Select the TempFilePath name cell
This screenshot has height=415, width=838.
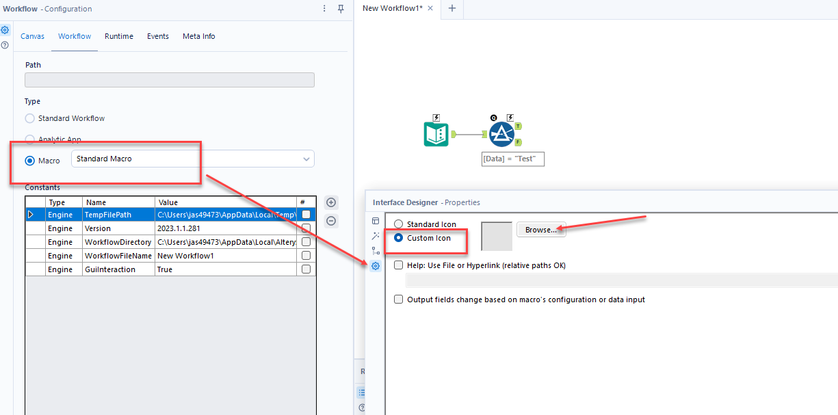[119, 214]
